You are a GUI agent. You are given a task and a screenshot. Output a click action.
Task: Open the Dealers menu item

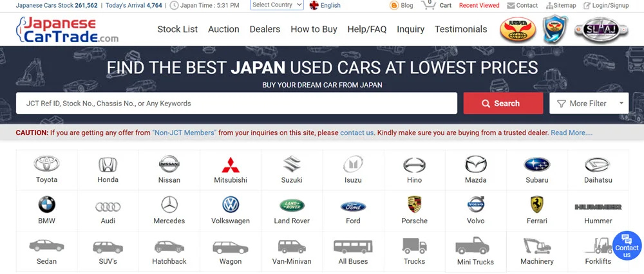click(x=265, y=29)
